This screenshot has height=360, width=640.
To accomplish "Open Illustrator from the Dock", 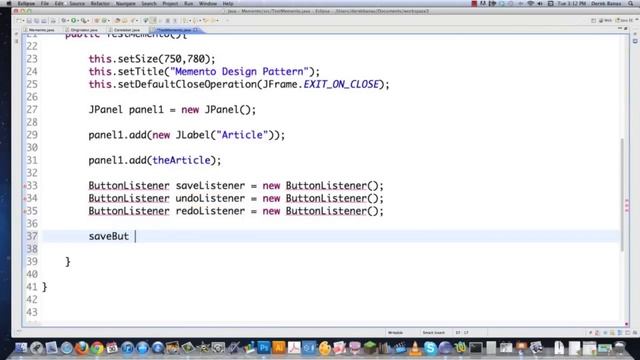I will coord(279,348).
